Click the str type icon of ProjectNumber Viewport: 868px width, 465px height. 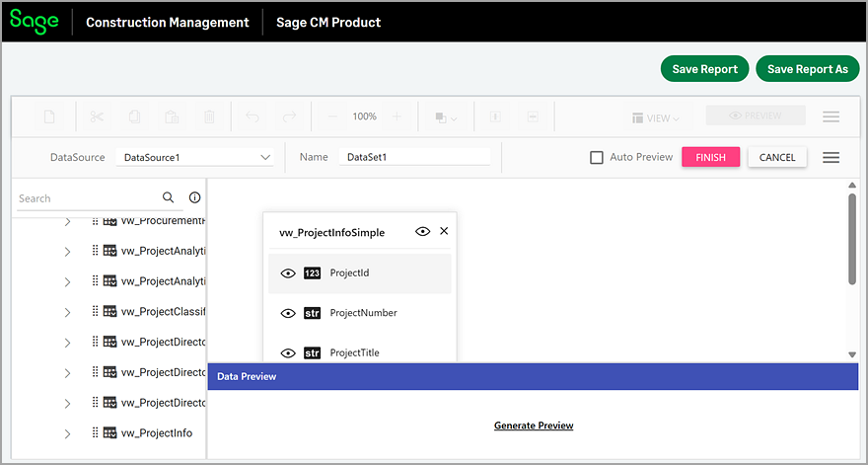pyautogui.click(x=313, y=313)
